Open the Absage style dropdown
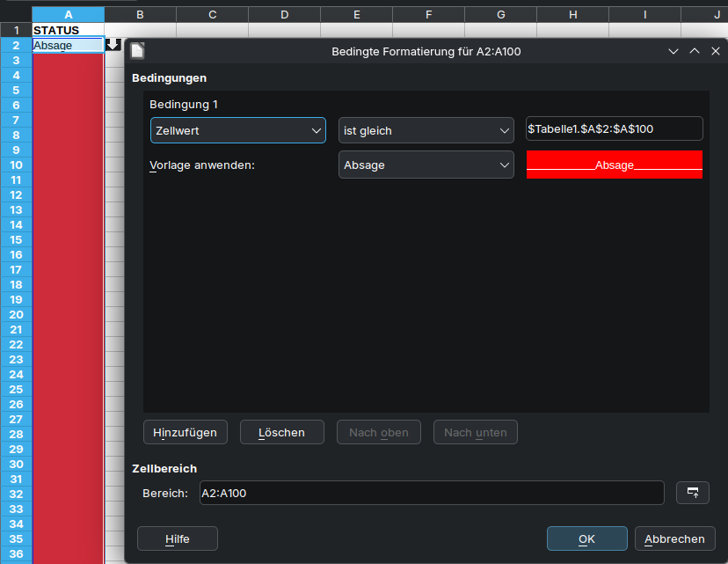This screenshot has height=564, width=728. [x=426, y=165]
